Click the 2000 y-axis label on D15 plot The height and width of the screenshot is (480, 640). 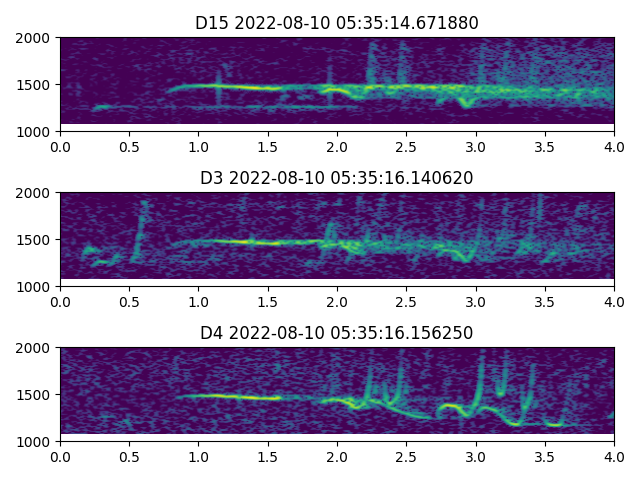click(35, 38)
